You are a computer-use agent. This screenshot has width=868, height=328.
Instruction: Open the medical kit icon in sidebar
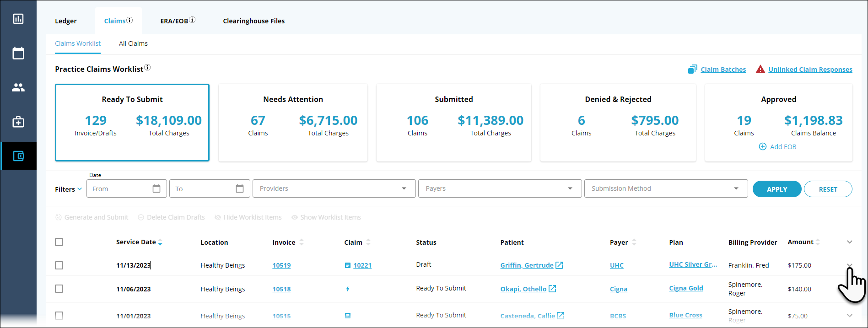(x=18, y=122)
